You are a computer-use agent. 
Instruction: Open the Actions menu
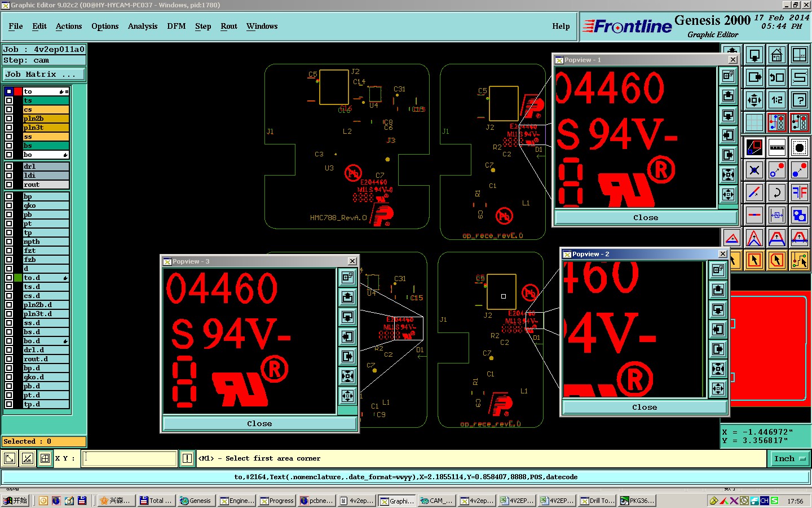pyautogui.click(x=69, y=26)
